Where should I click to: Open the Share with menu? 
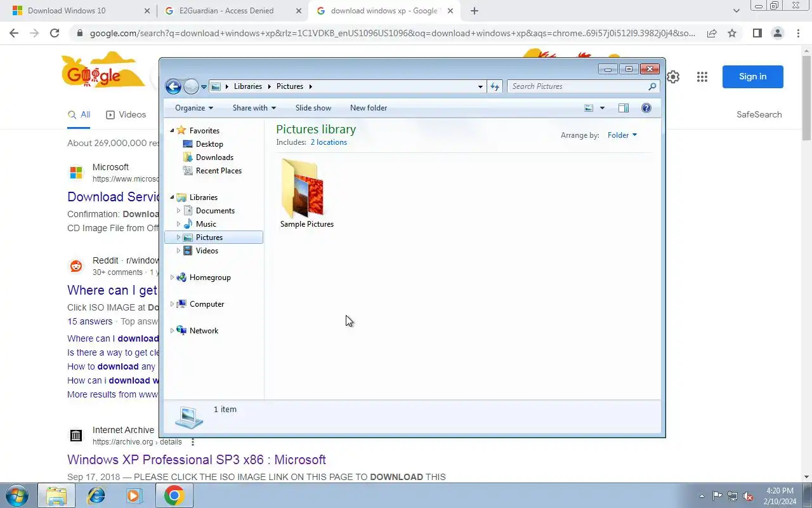pos(254,108)
